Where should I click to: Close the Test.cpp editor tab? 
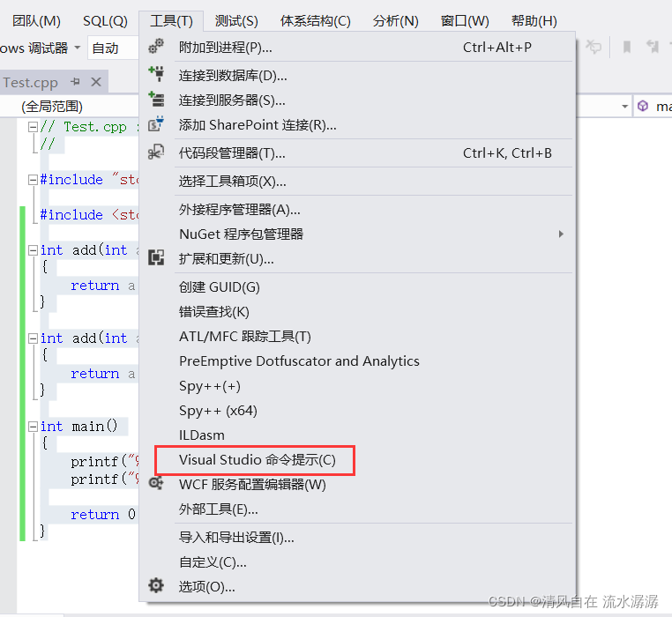coord(96,82)
